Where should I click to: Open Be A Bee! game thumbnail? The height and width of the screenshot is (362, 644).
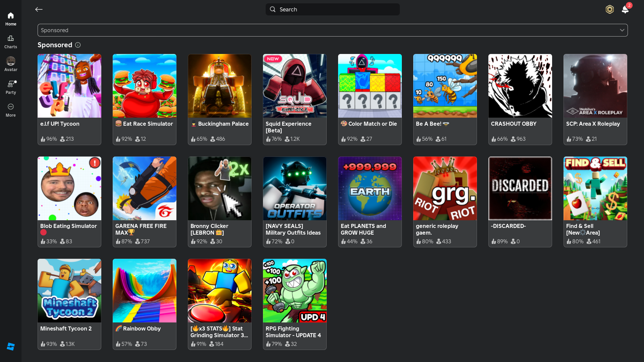445,86
